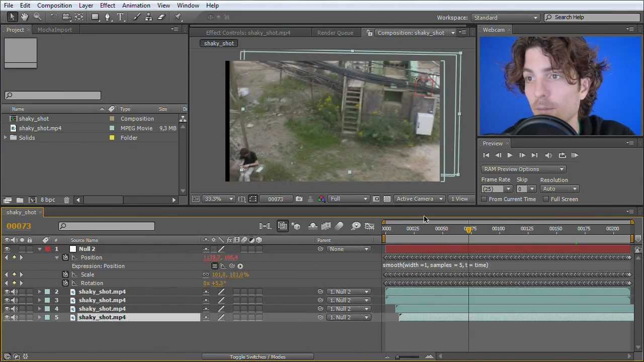The height and width of the screenshot is (362, 644).
Task: Play the RAM preview
Action: point(575,155)
